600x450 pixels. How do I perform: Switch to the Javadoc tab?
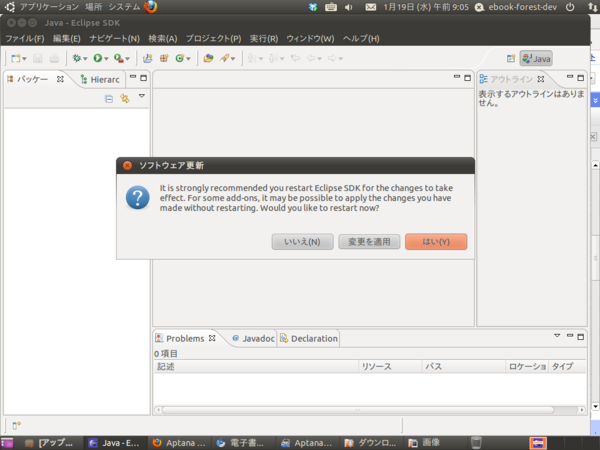point(253,338)
